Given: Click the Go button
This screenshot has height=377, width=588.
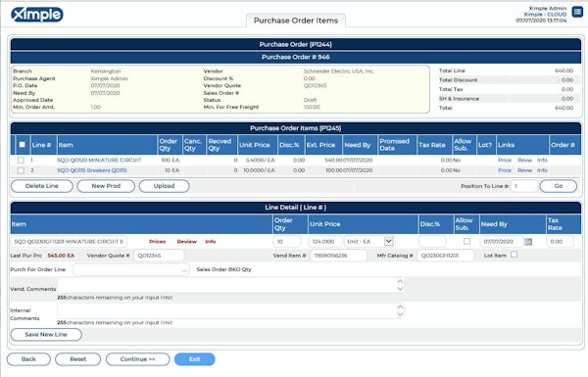Looking at the screenshot, I should click(x=558, y=186).
